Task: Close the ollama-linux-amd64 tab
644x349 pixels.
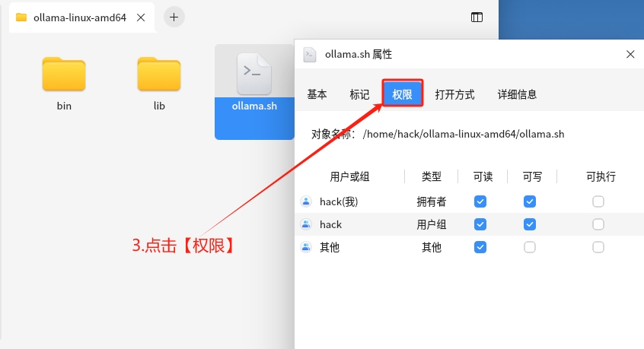Action: (141, 17)
